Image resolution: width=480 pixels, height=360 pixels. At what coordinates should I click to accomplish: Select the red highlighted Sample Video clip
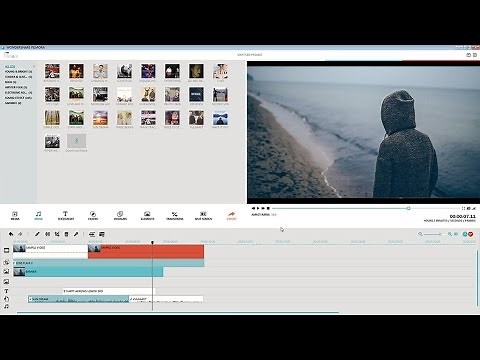(x=146, y=251)
